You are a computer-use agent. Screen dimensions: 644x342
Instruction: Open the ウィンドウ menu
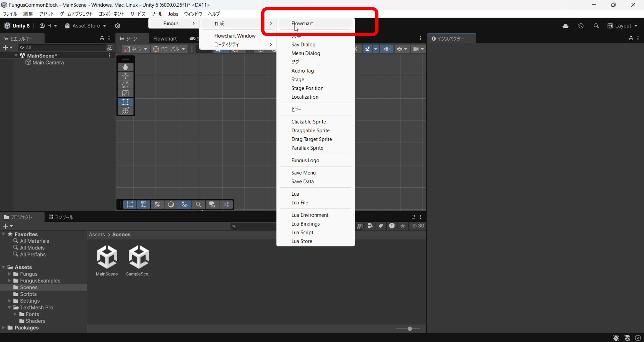pyautogui.click(x=193, y=14)
